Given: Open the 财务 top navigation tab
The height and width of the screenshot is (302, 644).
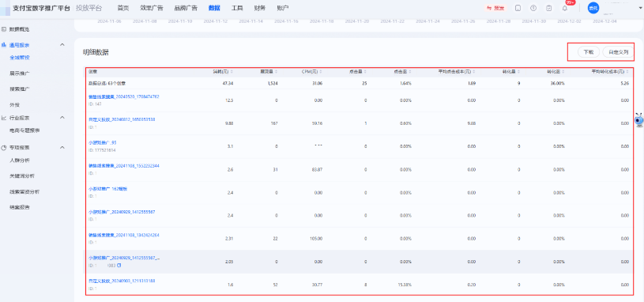Looking at the screenshot, I should tap(259, 8).
